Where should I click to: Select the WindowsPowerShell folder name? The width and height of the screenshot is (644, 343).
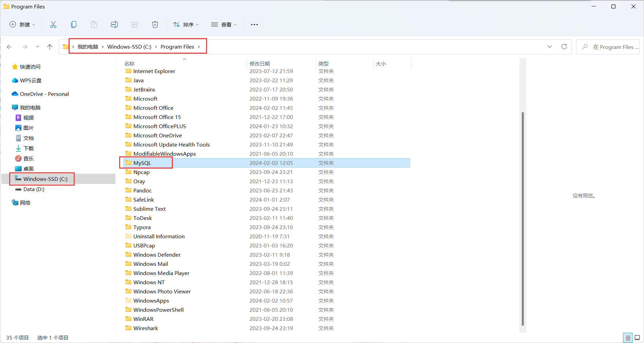159,310
